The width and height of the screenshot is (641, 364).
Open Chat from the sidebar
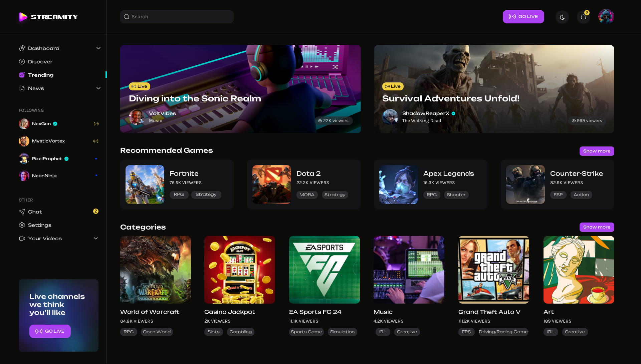coord(35,212)
